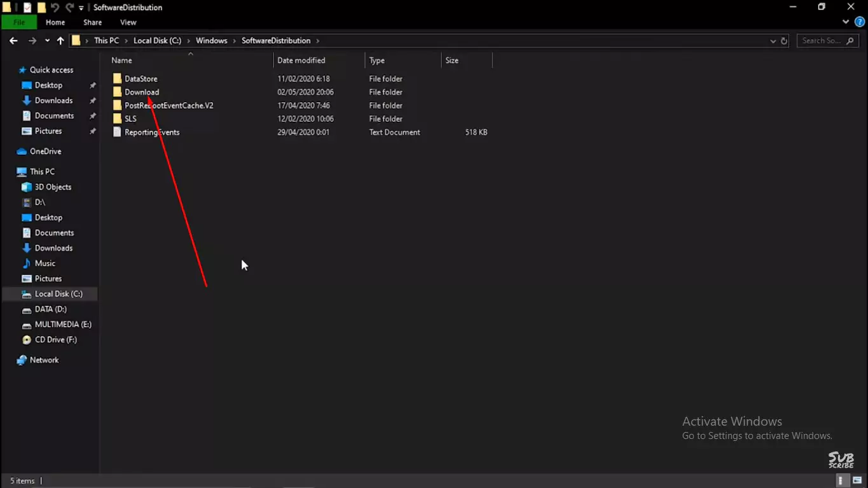Switch to Large icons view in status bar
The image size is (868, 488).
857,481
